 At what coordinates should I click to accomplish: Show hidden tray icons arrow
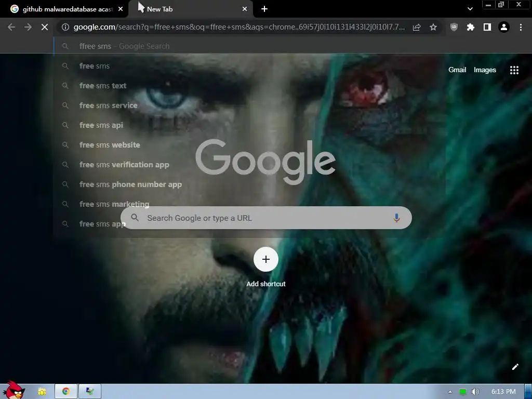450,392
